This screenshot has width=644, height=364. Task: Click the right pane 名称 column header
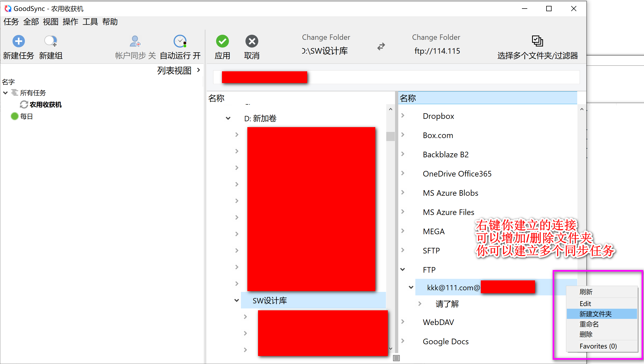488,98
